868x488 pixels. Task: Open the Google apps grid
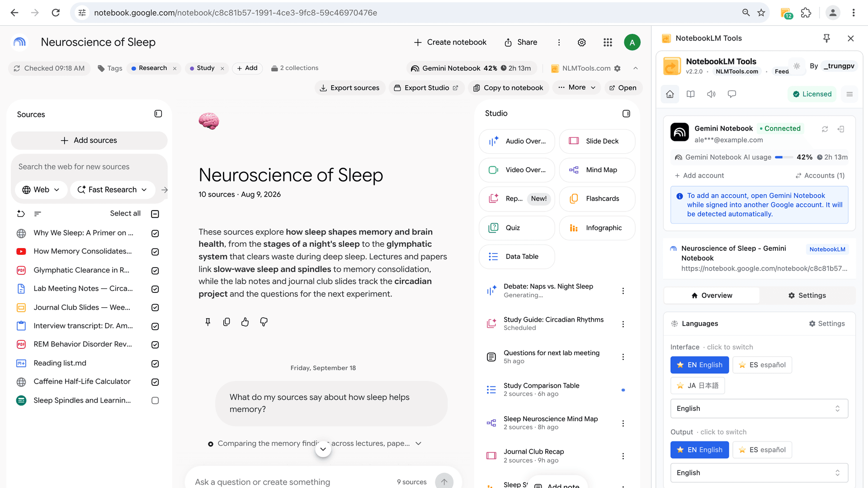tap(608, 42)
